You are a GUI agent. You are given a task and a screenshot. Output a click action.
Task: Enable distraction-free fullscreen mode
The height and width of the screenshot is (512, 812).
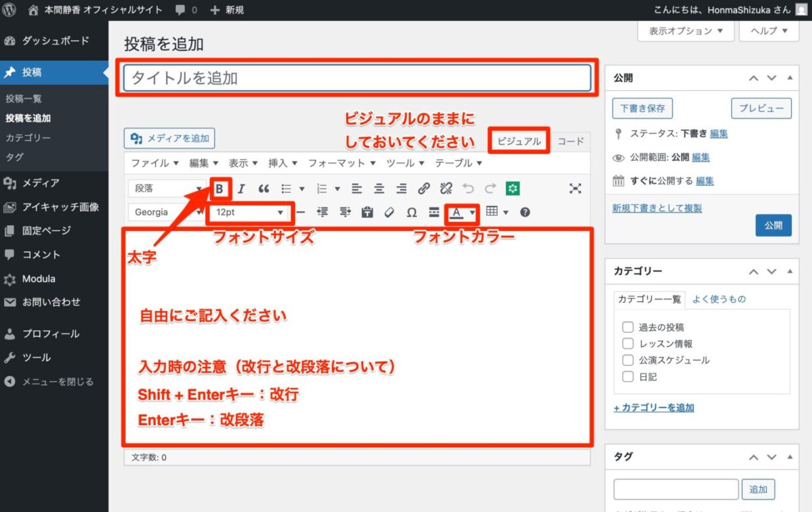[575, 189]
